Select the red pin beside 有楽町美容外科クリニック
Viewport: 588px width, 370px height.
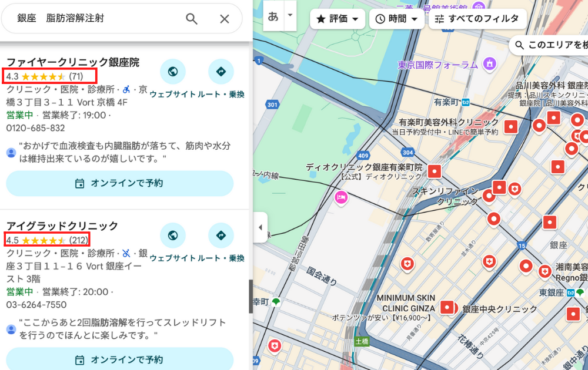pos(511,127)
